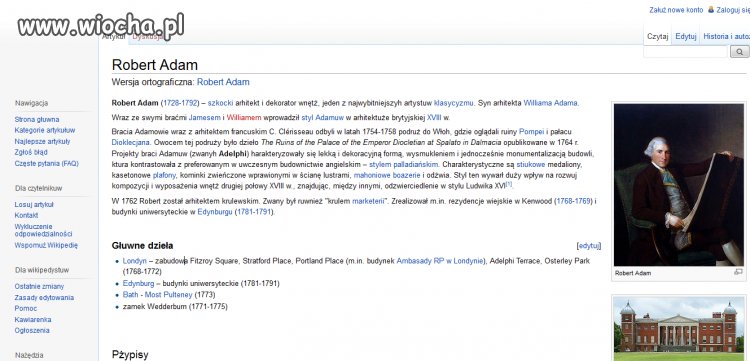Open the 1781-1791 link in paragraph
The height and width of the screenshot is (361, 750).
click(254, 212)
